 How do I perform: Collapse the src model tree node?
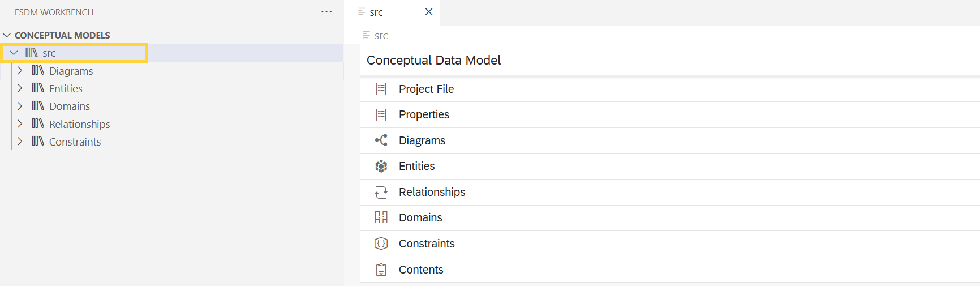14,53
